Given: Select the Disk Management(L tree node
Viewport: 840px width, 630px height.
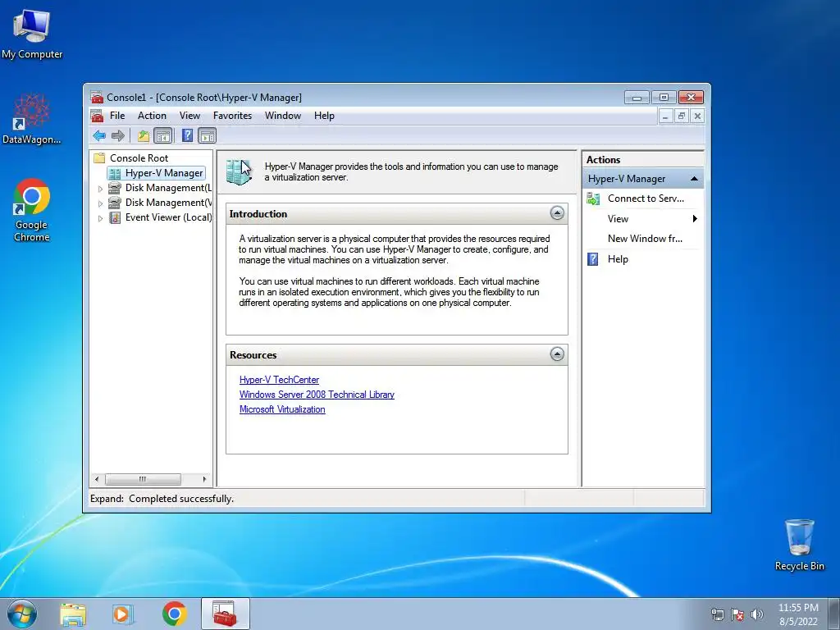Looking at the screenshot, I should click(x=160, y=188).
